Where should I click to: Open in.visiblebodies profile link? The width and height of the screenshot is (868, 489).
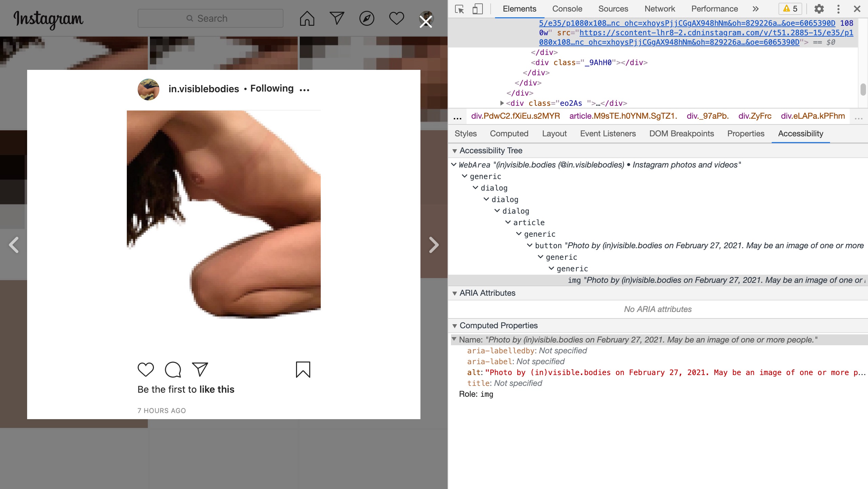[x=204, y=89]
